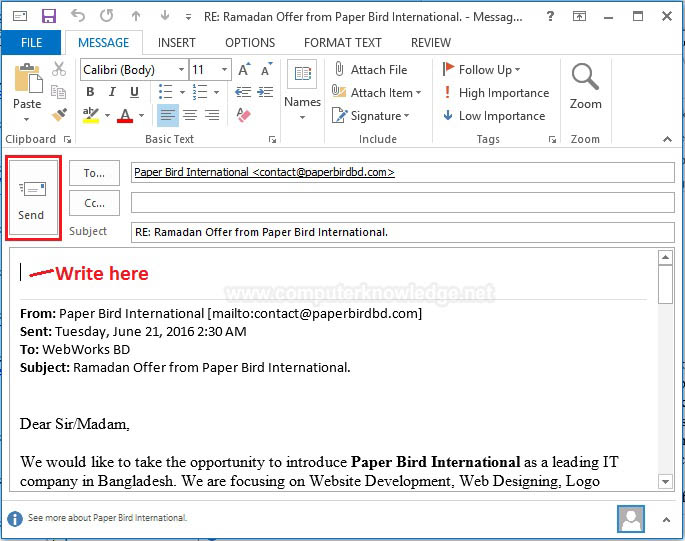This screenshot has height=541, width=685.
Task: Toggle Underline formatting
Action: point(134,92)
